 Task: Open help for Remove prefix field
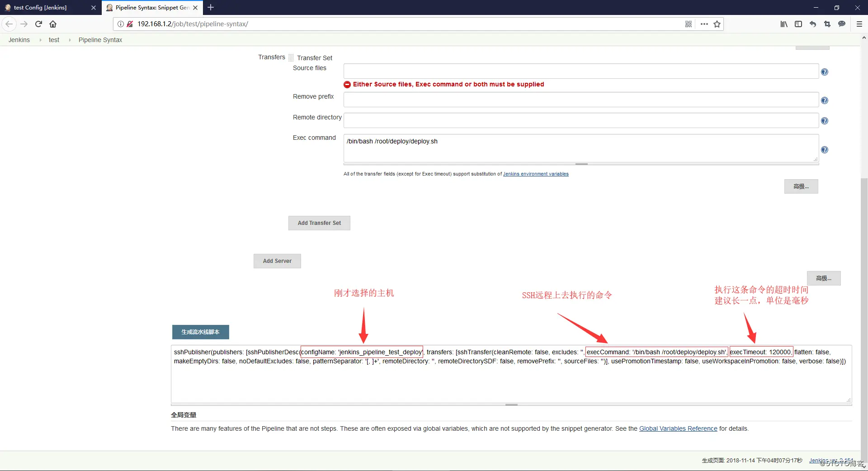(825, 100)
